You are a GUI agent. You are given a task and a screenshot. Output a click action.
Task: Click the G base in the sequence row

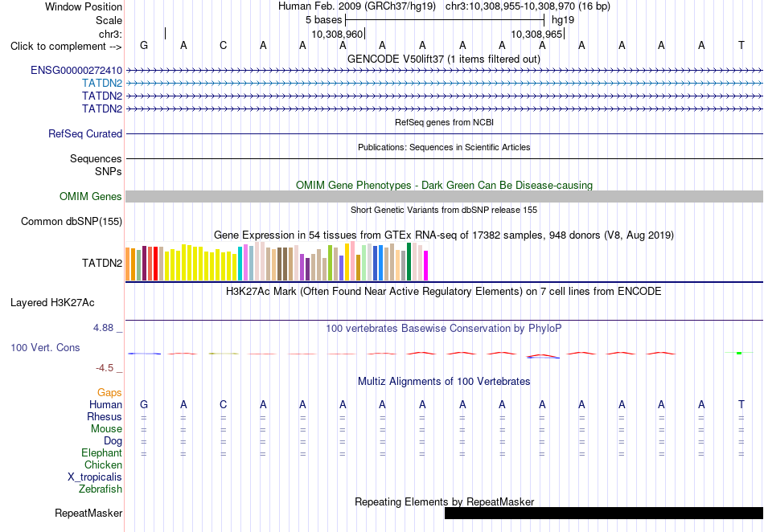tap(144, 46)
